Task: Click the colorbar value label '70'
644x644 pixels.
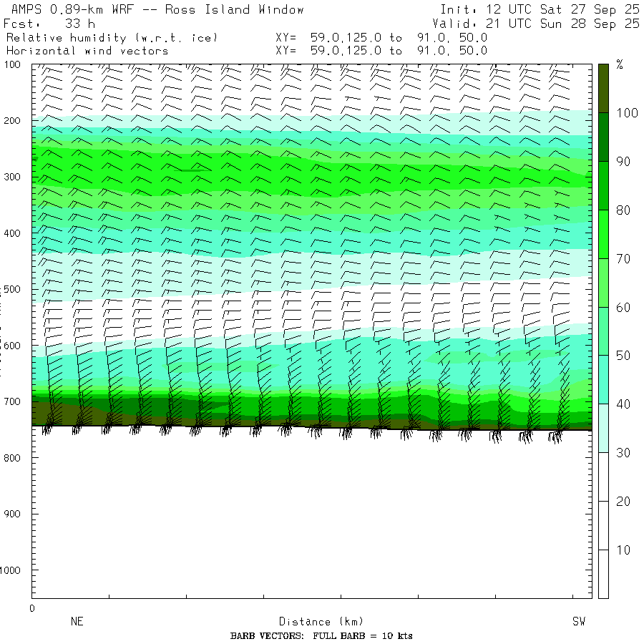Action: [x=623, y=259]
